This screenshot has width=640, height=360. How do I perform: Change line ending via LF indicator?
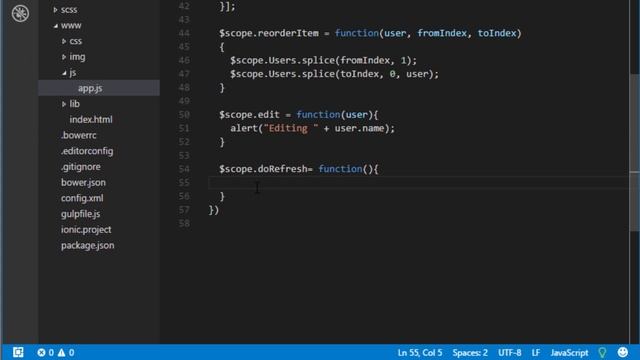(x=536, y=353)
